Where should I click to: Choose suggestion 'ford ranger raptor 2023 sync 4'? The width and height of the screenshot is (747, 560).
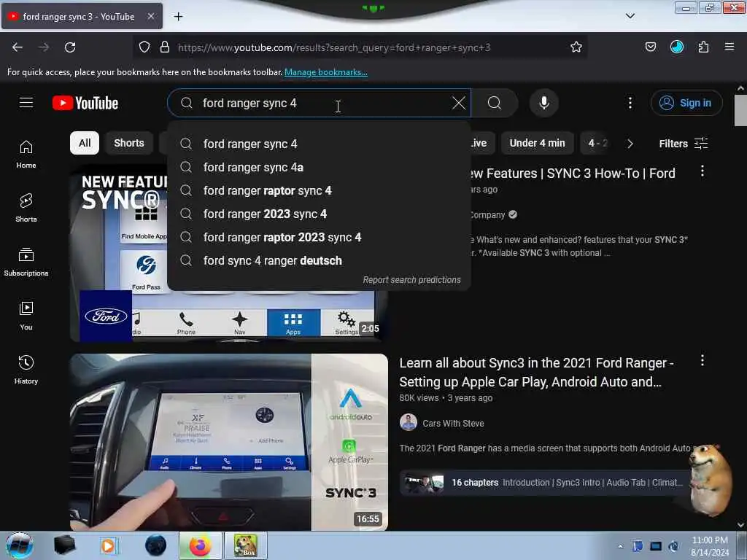click(x=319, y=237)
